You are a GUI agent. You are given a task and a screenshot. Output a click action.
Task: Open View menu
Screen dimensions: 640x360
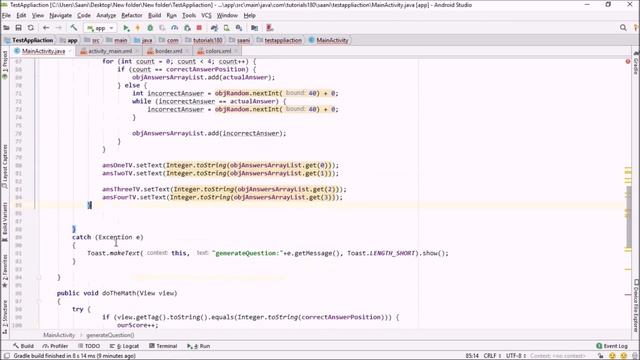(38, 16)
